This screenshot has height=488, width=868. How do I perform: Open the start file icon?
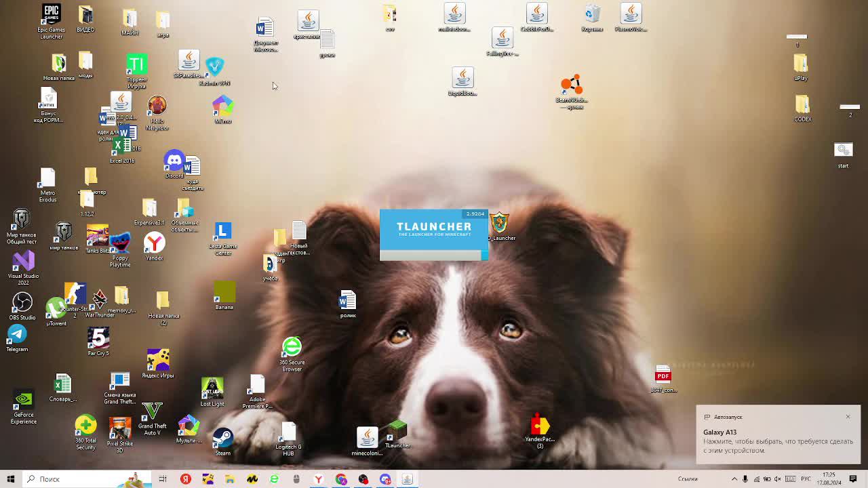coord(843,155)
